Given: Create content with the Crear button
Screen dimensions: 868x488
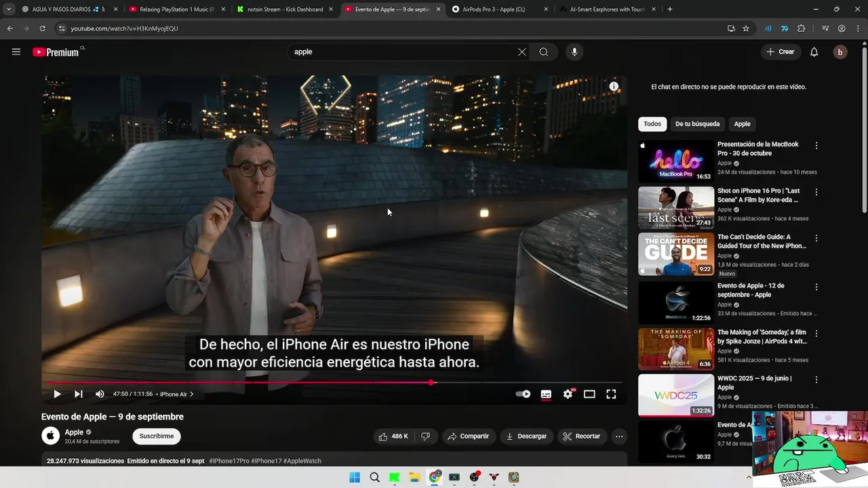Looking at the screenshot, I should (781, 52).
